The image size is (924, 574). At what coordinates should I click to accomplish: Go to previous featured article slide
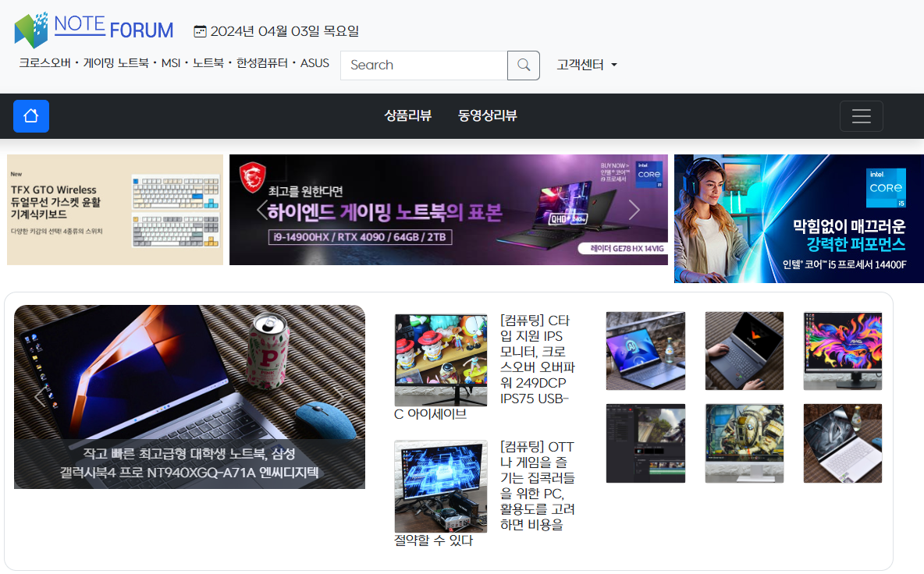tap(40, 398)
